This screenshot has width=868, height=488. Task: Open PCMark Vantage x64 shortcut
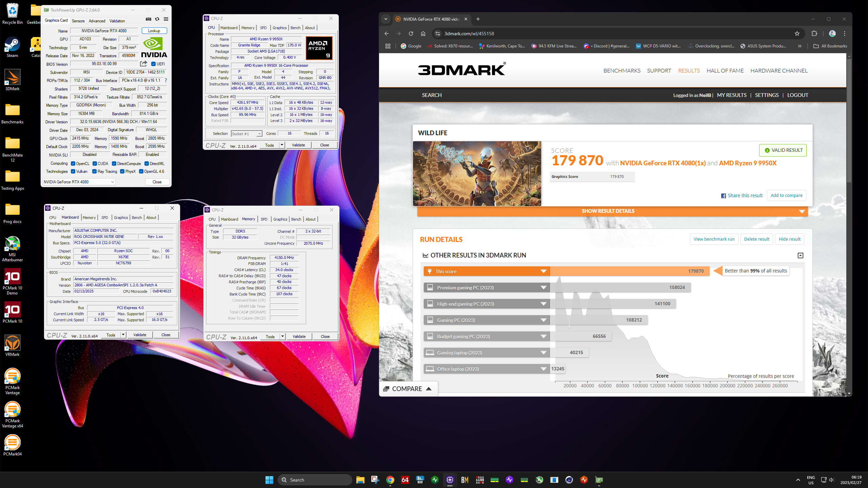pos(13,415)
